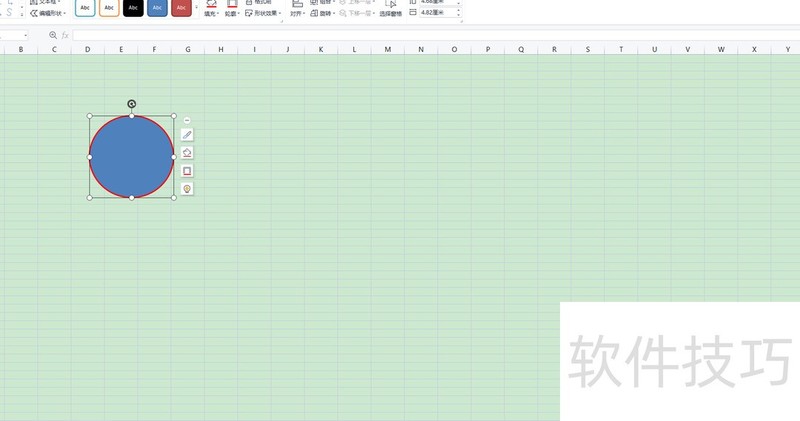Apply the red filled Abc shape style
Screen dimensions: 800x421
pyautogui.click(x=181, y=8)
